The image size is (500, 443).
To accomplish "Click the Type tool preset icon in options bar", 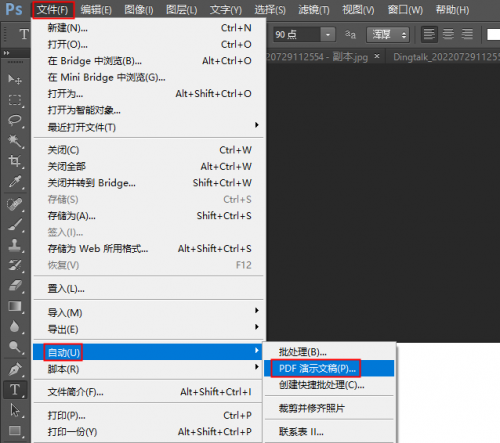I will coord(24,34).
